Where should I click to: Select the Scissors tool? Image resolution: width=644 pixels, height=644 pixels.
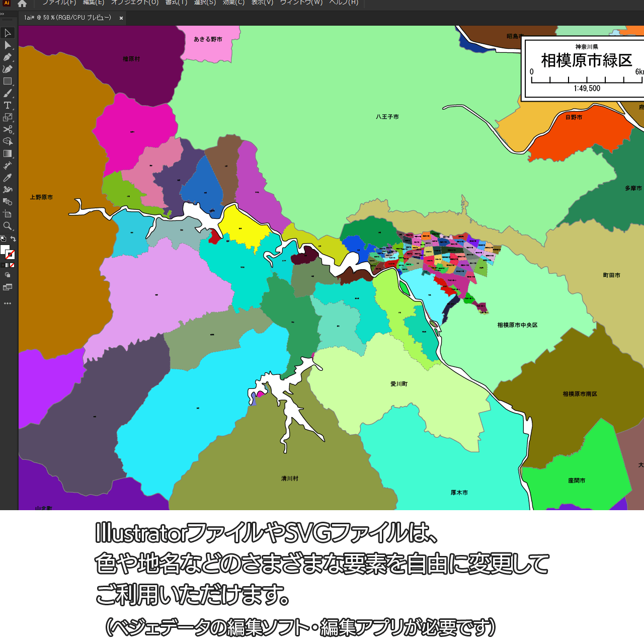[x=8, y=130]
